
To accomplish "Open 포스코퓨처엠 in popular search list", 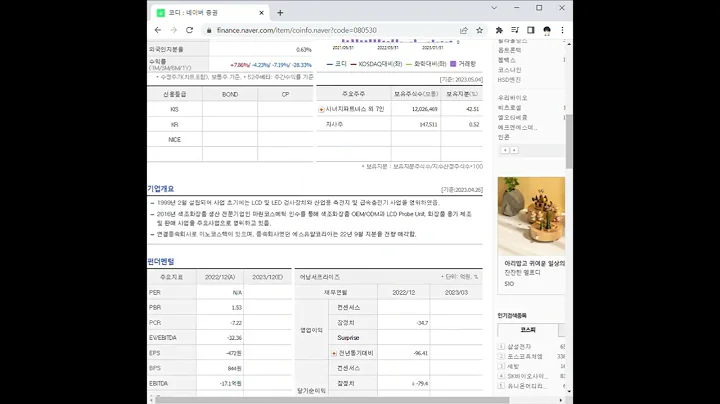I will click(x=525, y=356).
